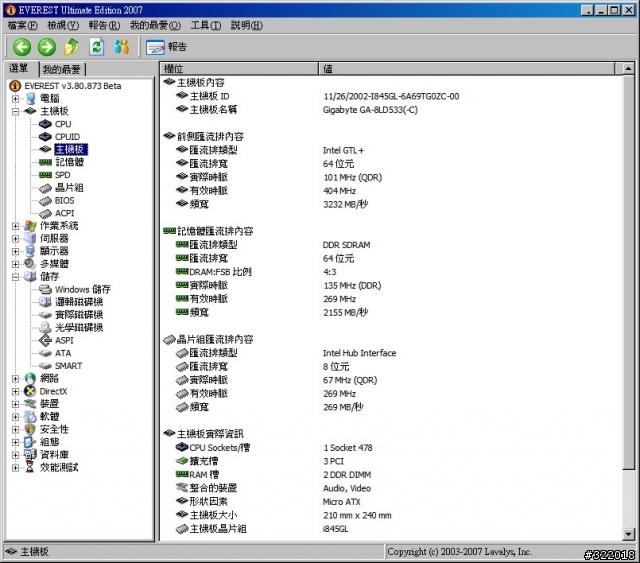This screenshot has width=640, height=563.
Task: Expand the DirectX tree node
Action: (16, 391)
